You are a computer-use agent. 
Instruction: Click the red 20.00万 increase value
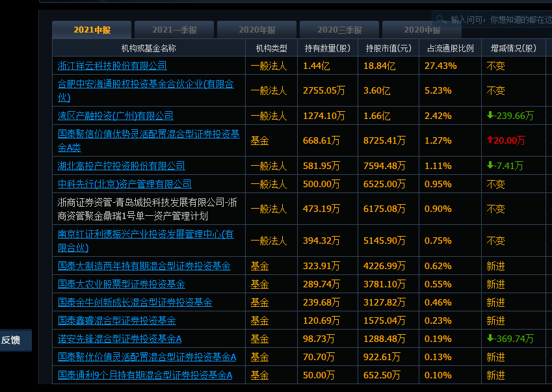click(x=506, y=141)
